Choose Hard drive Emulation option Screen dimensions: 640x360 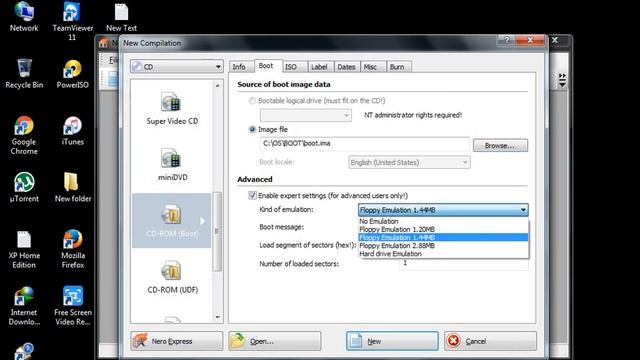(x=443, y=254)
